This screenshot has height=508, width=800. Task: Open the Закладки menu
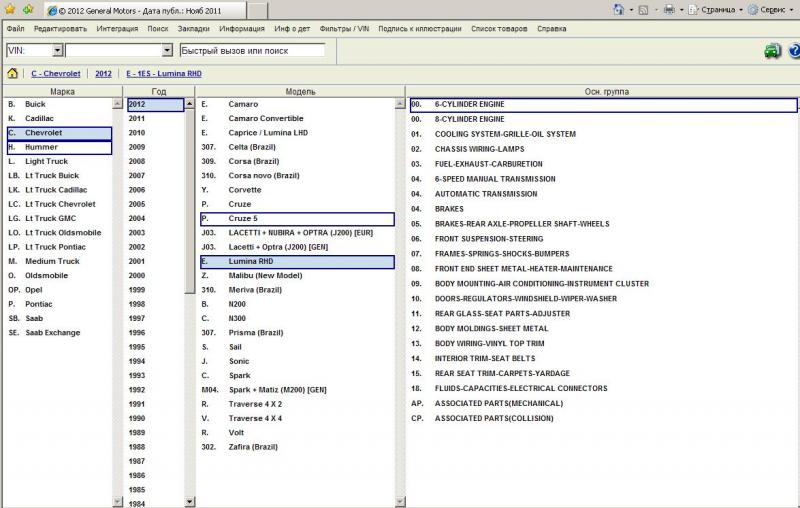pyautogui.click(x=194, y=29)
